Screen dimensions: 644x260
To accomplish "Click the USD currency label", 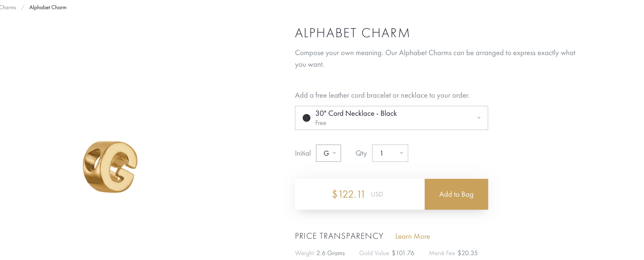I will (377, 194).
